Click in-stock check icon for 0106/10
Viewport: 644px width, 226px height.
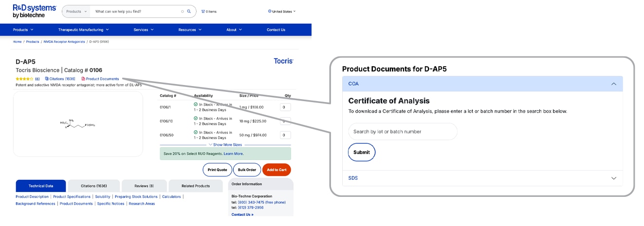tap(196, 118)
